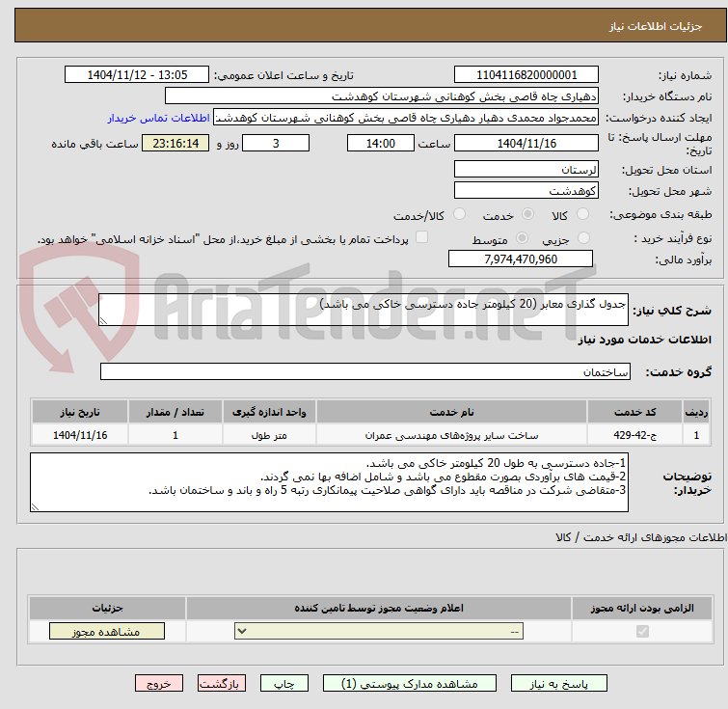Click the تاریخ نیاز column header
The image size is (728, 709).
tap(80, 412)
